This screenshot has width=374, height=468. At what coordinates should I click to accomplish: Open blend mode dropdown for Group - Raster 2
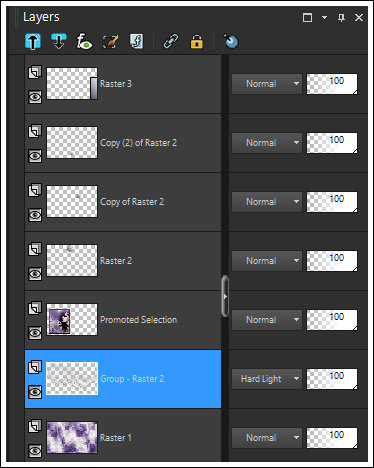tap(267, 379)
